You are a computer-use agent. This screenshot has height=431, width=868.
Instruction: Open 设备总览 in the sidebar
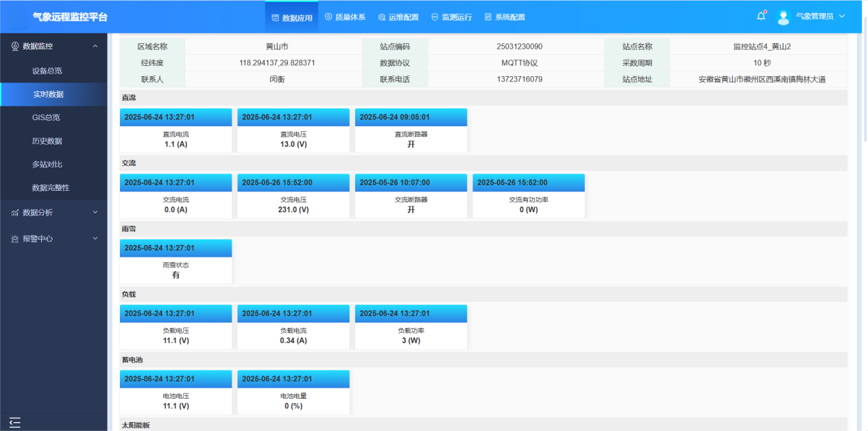[47, 71]
